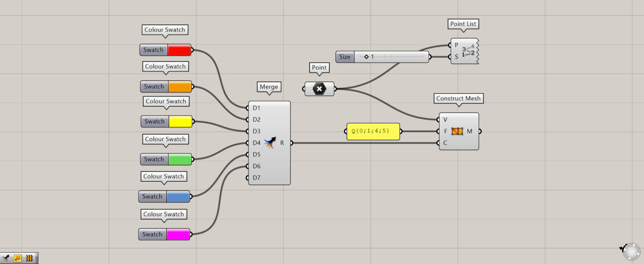Click the yellow scribble icon in bottom-left toolbar
The image size is (644, 264).
[x=18, y=258]
